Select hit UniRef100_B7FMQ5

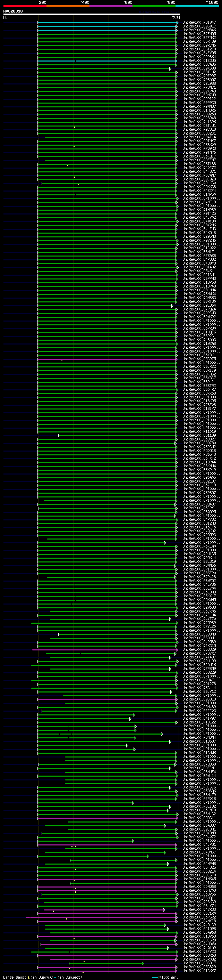coord(199,34)
